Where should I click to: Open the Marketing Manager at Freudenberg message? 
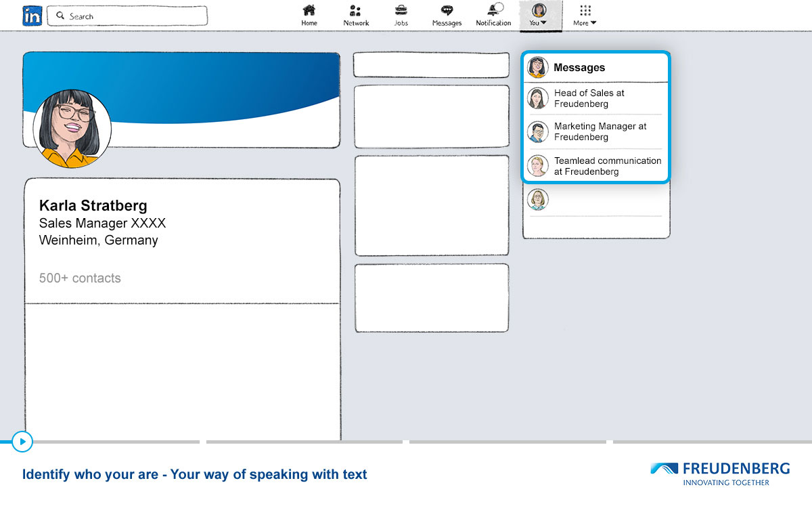pos(596,131)
